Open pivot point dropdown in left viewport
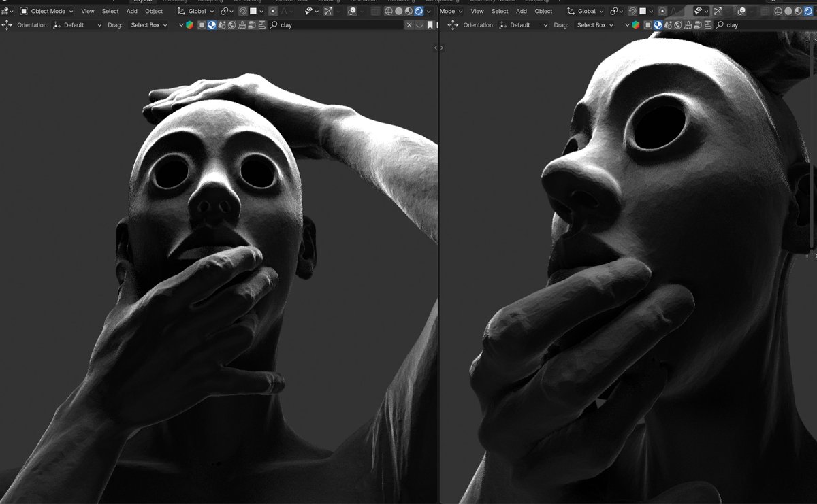The height and width of the screenshot is (504, 817). (x=227, y=11)
